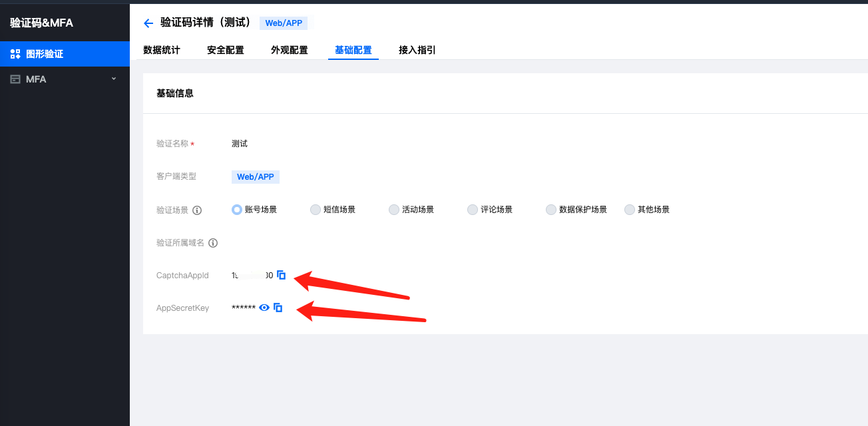Click the 图形验证 sidebar grid icon
The height and width of the screenshot is (426, 868).
(15, 54)
